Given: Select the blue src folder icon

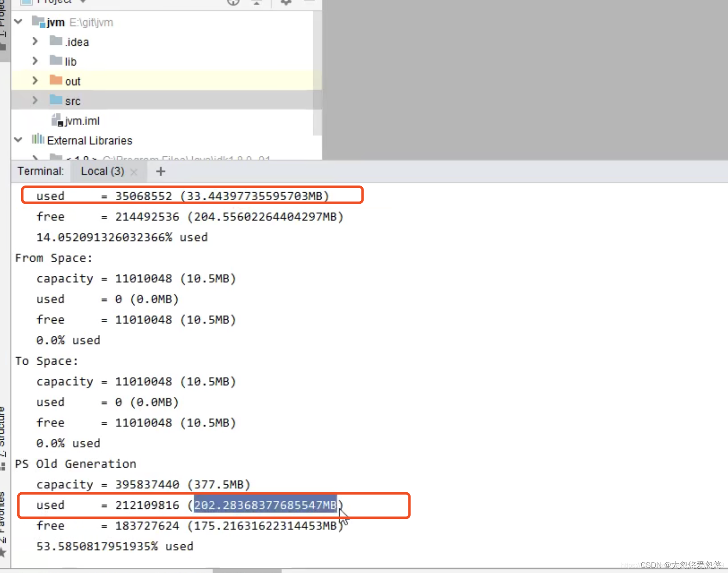Looking at the screenshot, I should click(x=56, y=100).
